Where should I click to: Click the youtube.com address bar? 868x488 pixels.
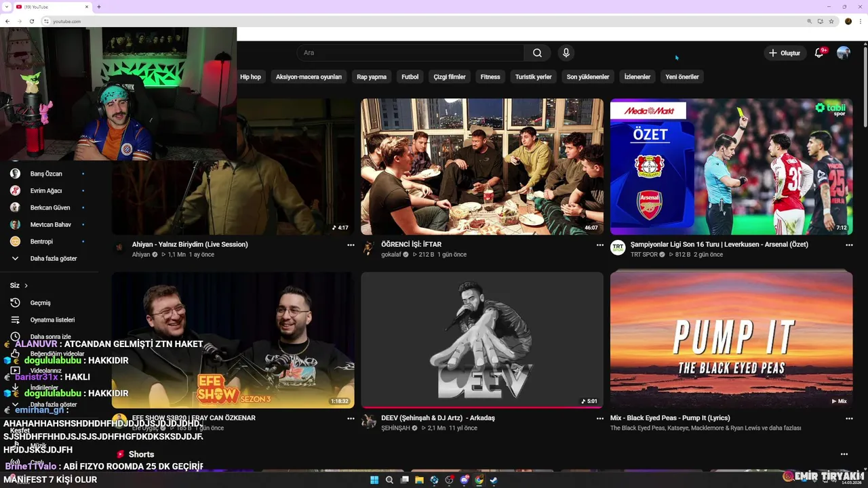420,21
